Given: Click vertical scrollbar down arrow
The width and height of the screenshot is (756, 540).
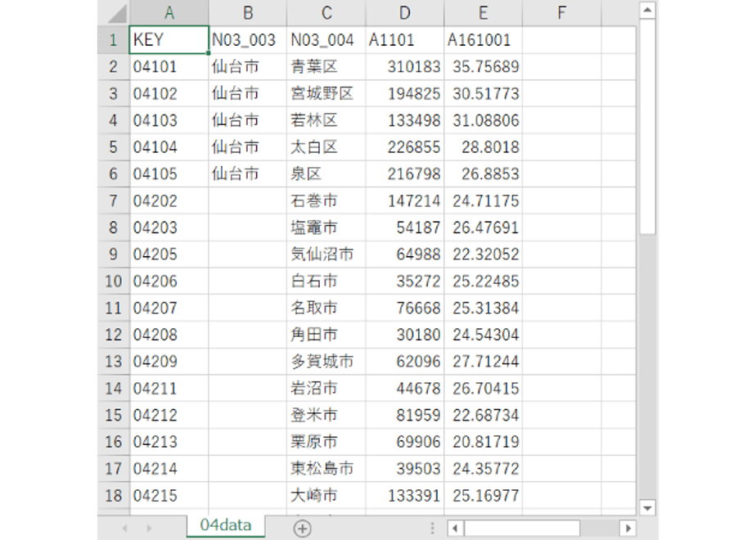Looking at the screenshot, I should point(647,508).
